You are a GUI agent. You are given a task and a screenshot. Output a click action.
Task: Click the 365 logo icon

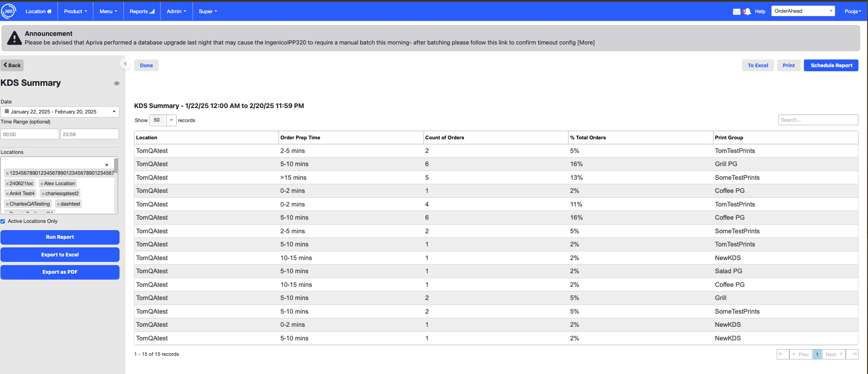pos(9,11)
